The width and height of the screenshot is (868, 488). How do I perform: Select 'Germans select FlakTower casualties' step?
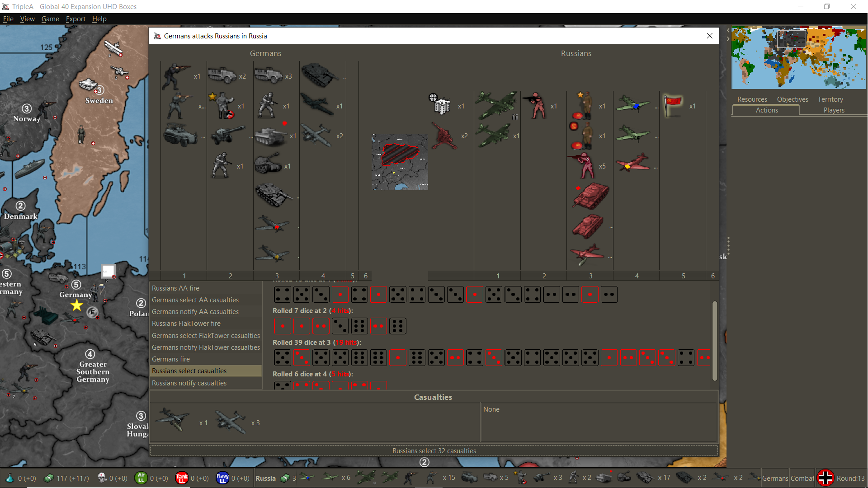206,336
